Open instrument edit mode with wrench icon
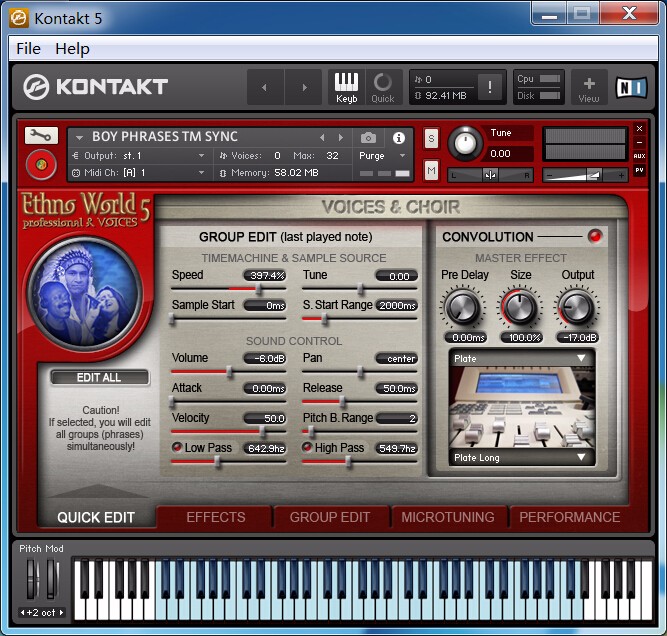This screenshot has height=636, width=667. click(41, 136)
